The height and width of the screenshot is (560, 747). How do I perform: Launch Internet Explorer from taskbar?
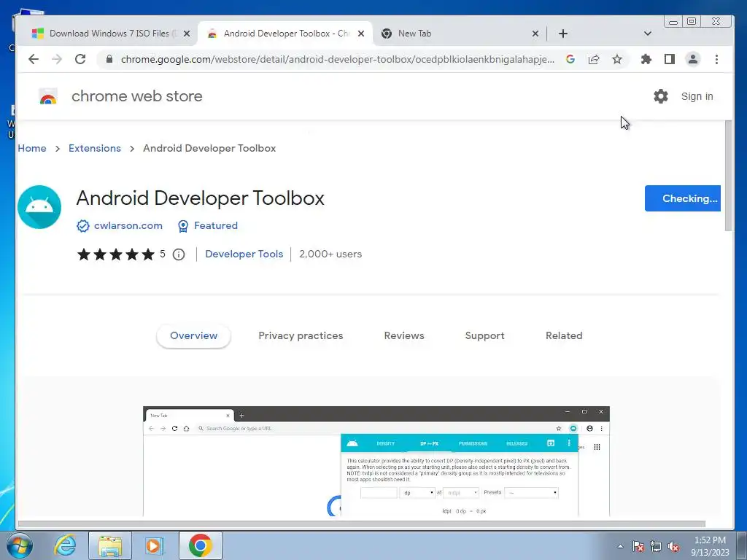(x=64, y=545)
